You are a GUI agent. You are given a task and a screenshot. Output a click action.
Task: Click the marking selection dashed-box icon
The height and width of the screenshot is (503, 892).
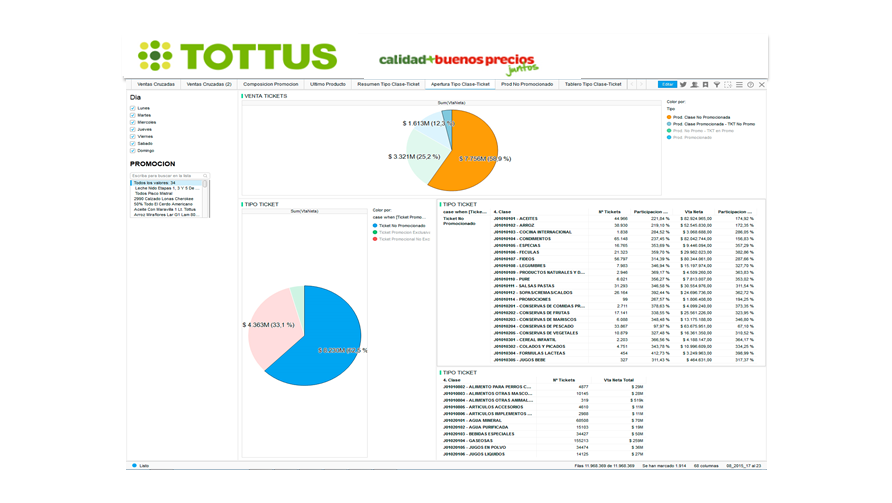pos(728,84)
